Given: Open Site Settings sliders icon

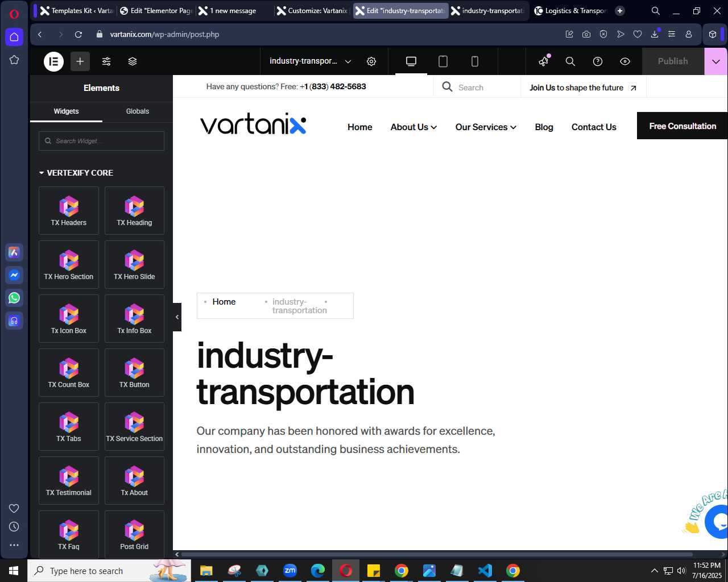Looking at the screenshot, I should 106,61.
